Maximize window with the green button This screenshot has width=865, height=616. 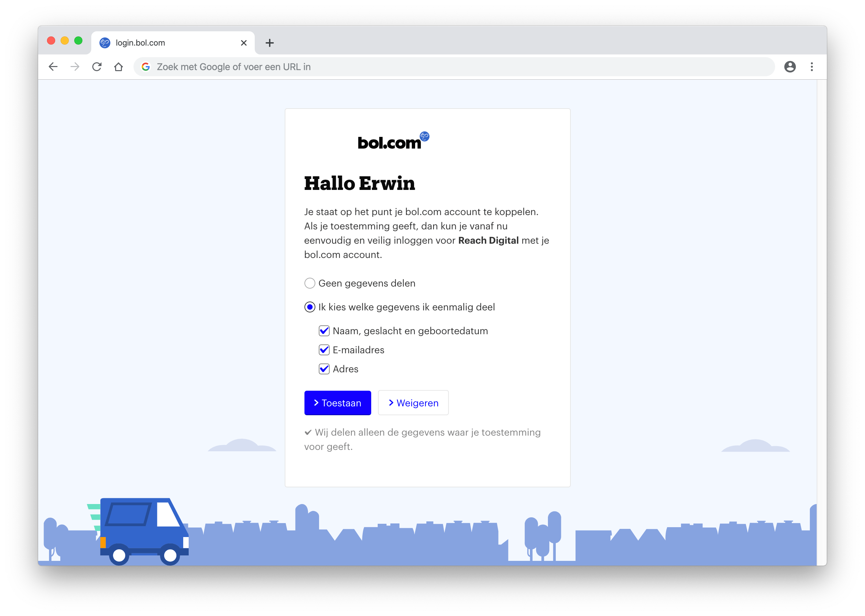(78, 40)
